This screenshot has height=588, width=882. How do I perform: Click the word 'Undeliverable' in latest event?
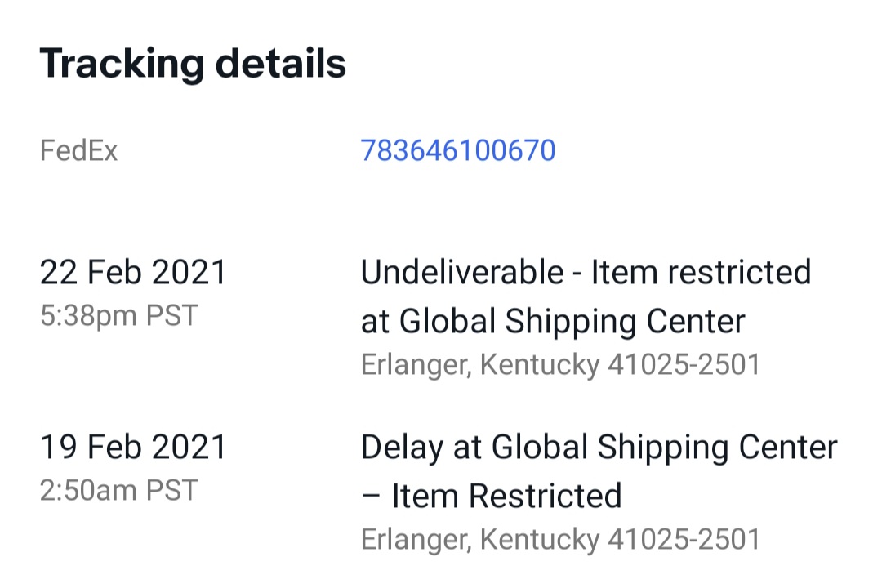(x=461, y=273)
